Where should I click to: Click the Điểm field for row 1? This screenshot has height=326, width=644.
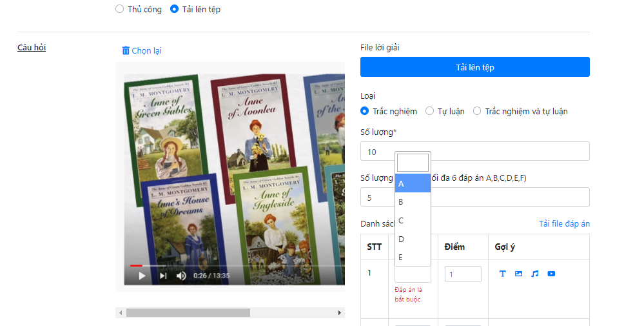(463, 274)
